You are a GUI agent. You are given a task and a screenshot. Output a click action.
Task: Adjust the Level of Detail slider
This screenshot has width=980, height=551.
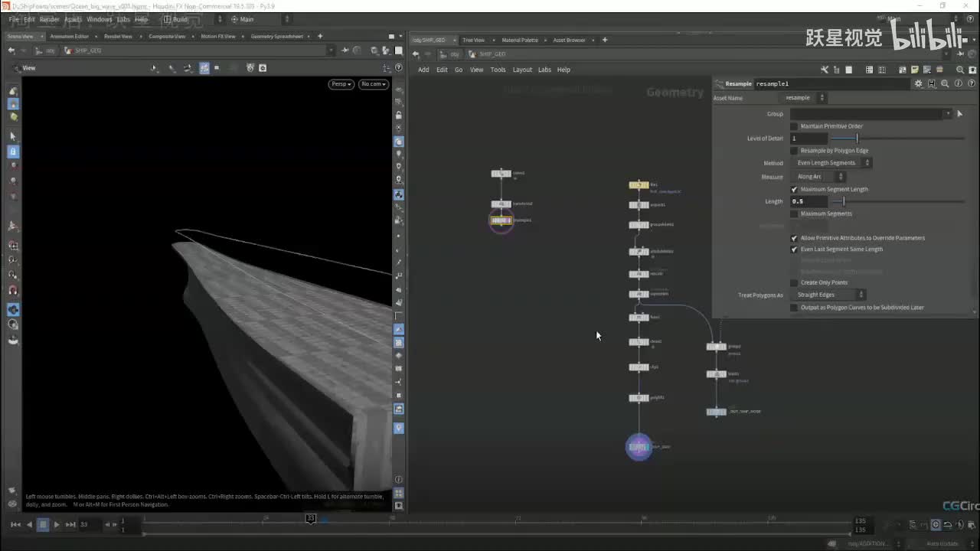click(857, 139)
